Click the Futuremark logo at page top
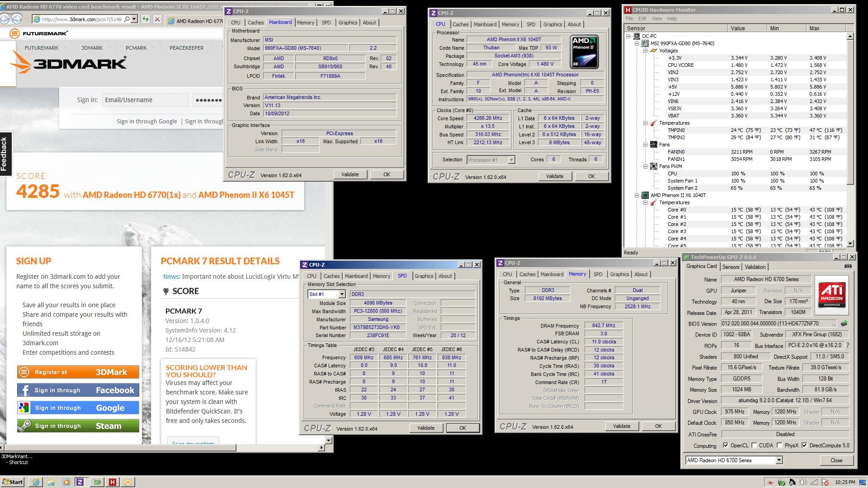Screen dimensions: 868x488 coord(39,33)
